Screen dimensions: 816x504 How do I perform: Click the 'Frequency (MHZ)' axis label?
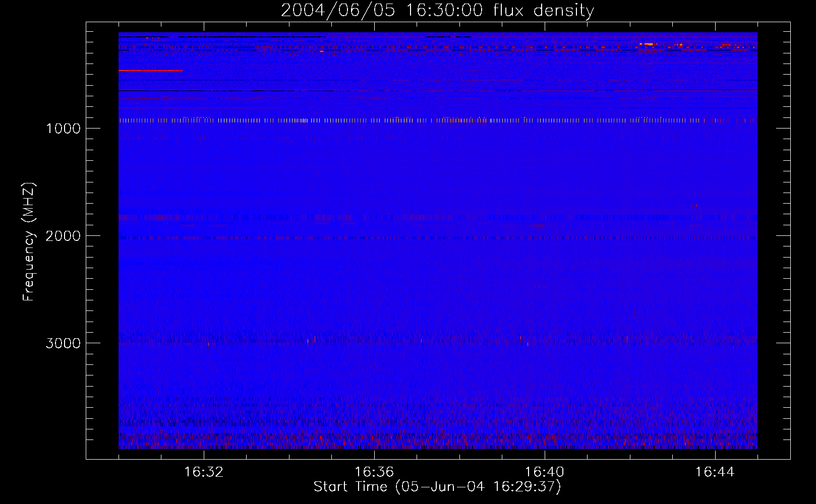pos(29,242)
